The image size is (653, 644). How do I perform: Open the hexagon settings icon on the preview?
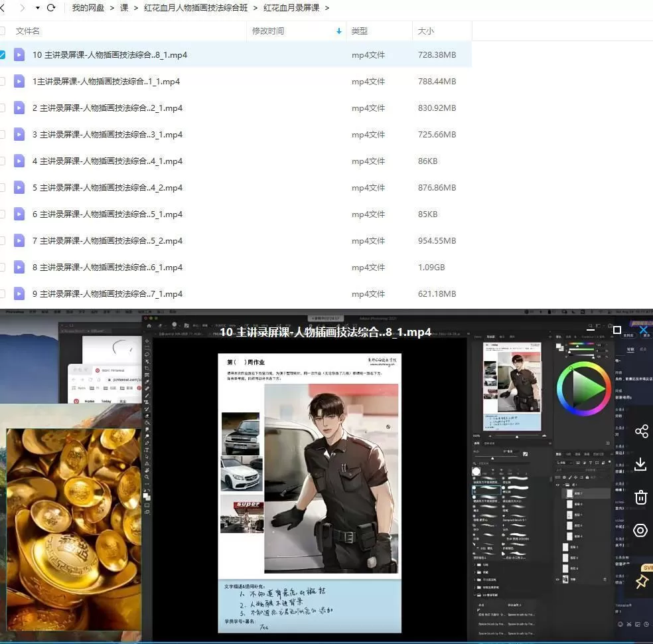[x=640, y=530]
